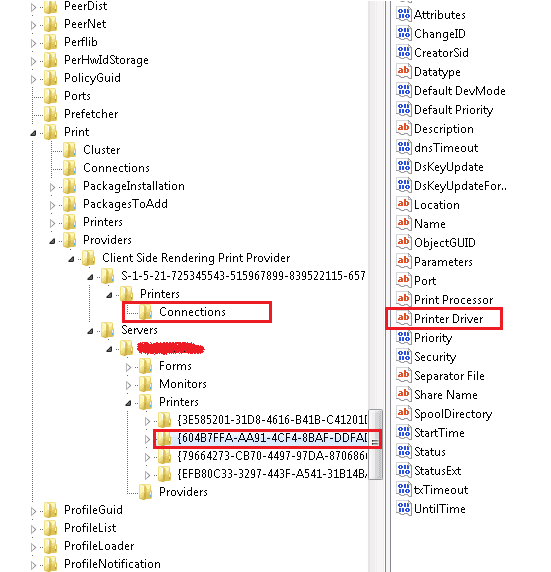
Task: Click the Servers key folder icon
Action: coord(108,330)
